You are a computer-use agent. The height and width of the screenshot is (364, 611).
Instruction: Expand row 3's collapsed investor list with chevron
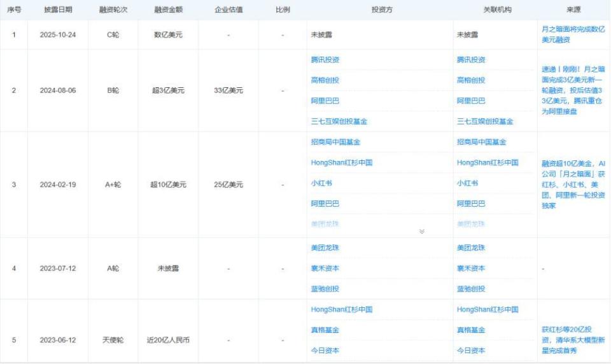tap(421, 232)
